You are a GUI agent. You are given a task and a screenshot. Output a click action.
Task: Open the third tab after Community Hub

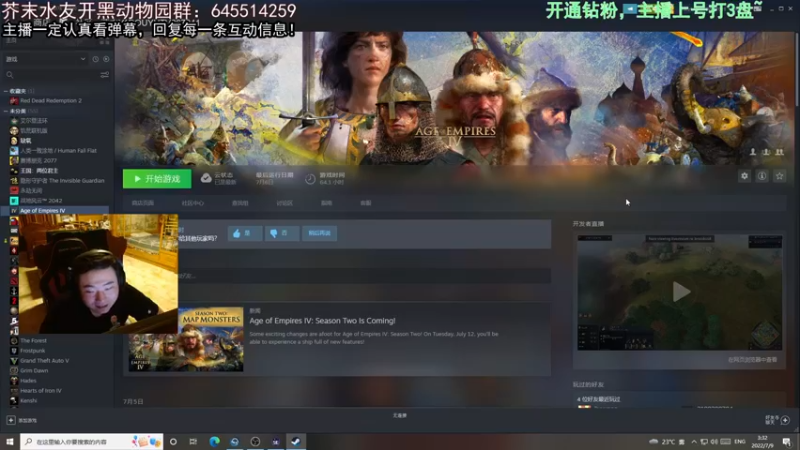240,203
